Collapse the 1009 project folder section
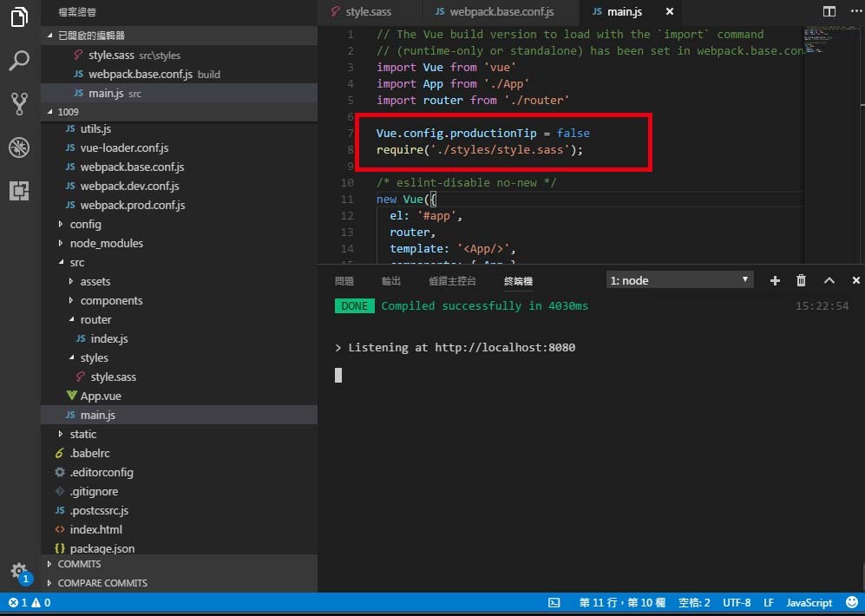Screen dimensions: 865x616 click(180, 112)
